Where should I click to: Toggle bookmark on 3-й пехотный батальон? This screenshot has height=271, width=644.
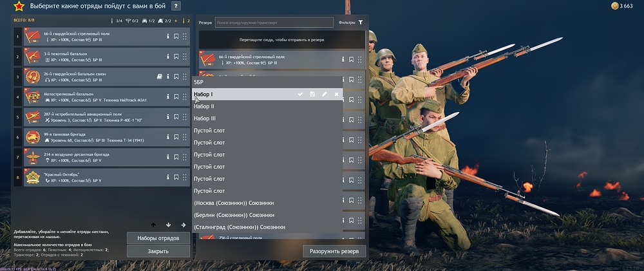point(176,57)
